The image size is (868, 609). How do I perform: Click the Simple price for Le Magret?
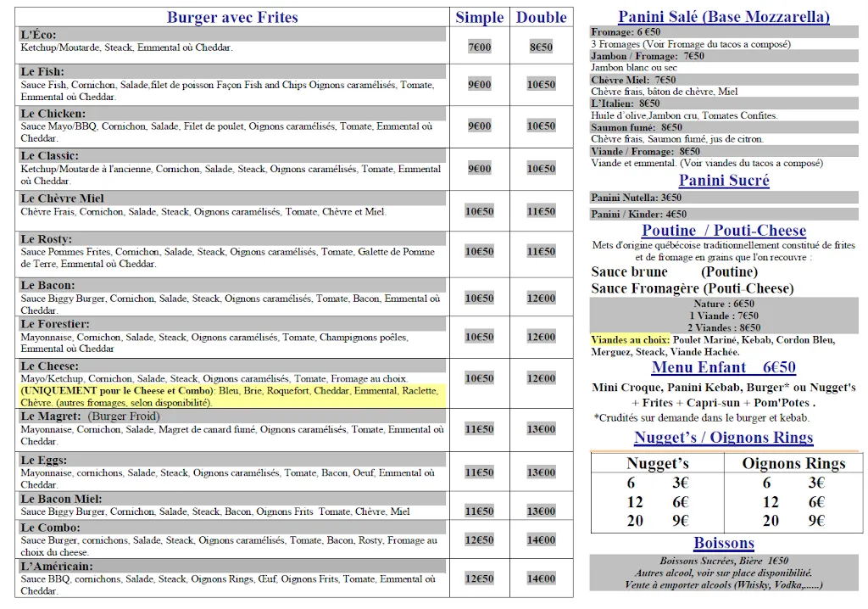tap(479, 429)
